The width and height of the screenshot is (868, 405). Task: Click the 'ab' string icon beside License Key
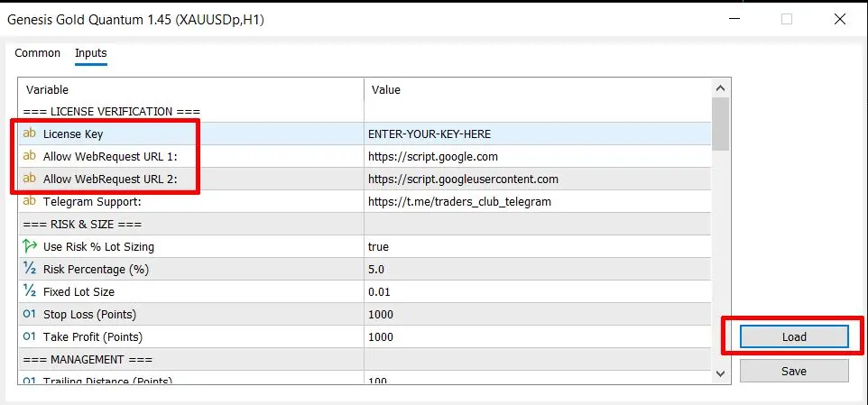tap(30, 134)
